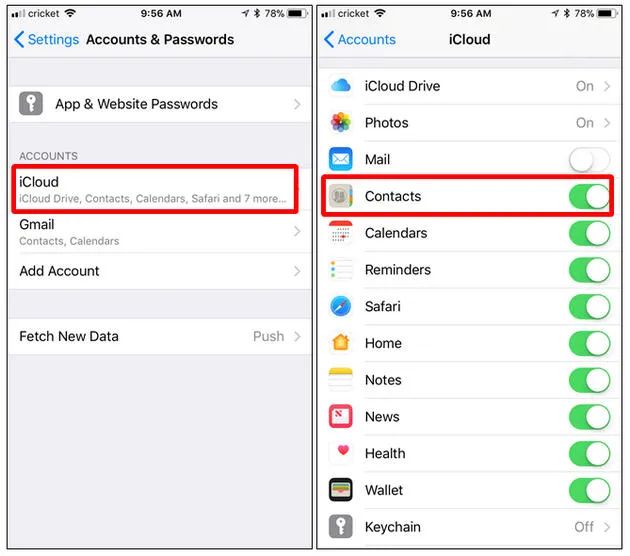This screenshot has width=630, height=556.
Task: Tap the Safari compass icon
Action: (341, 306)
